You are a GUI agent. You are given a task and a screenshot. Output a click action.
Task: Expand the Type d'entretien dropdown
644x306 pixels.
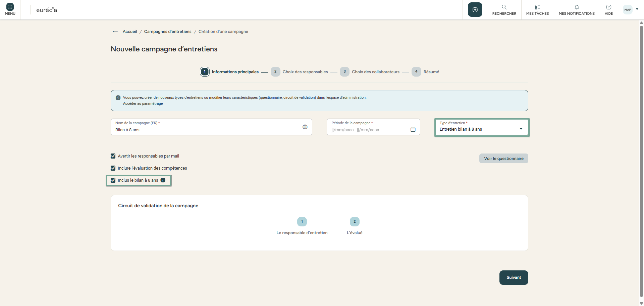tap(521, 129)
